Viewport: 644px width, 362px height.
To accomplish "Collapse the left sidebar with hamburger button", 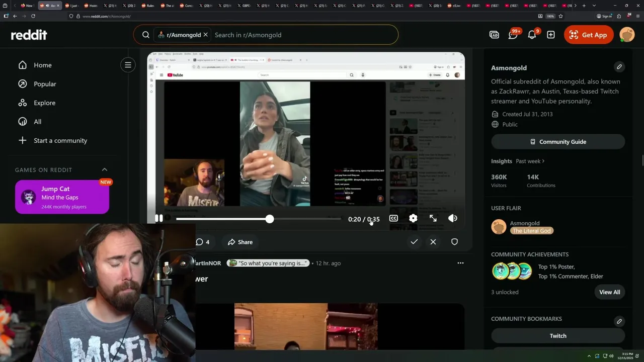I will [x=128, y=65].
